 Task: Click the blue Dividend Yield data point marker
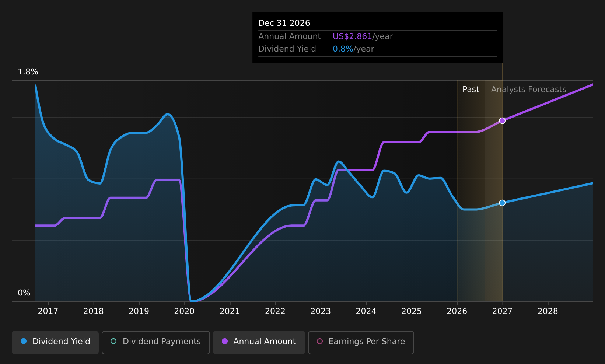click(x=502, y=203)
